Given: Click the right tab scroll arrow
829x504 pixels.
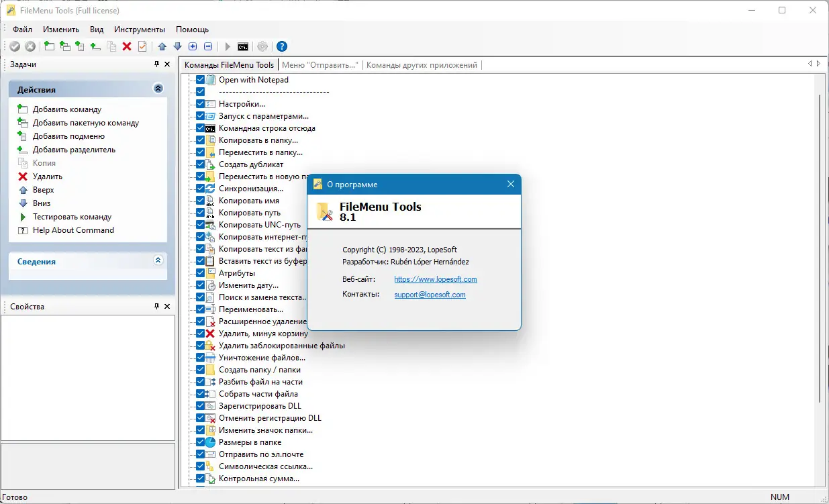Looking at the screenshot, I should (x=818, y=64).
